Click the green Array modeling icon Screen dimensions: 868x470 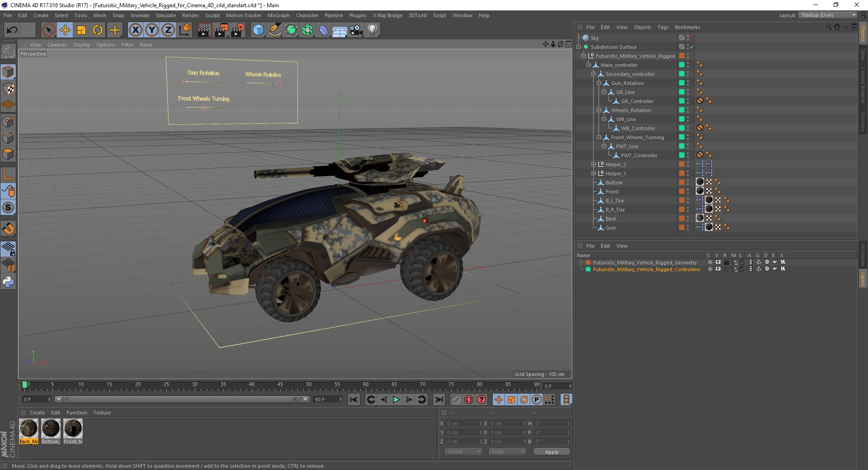click(x=307, y=30)
